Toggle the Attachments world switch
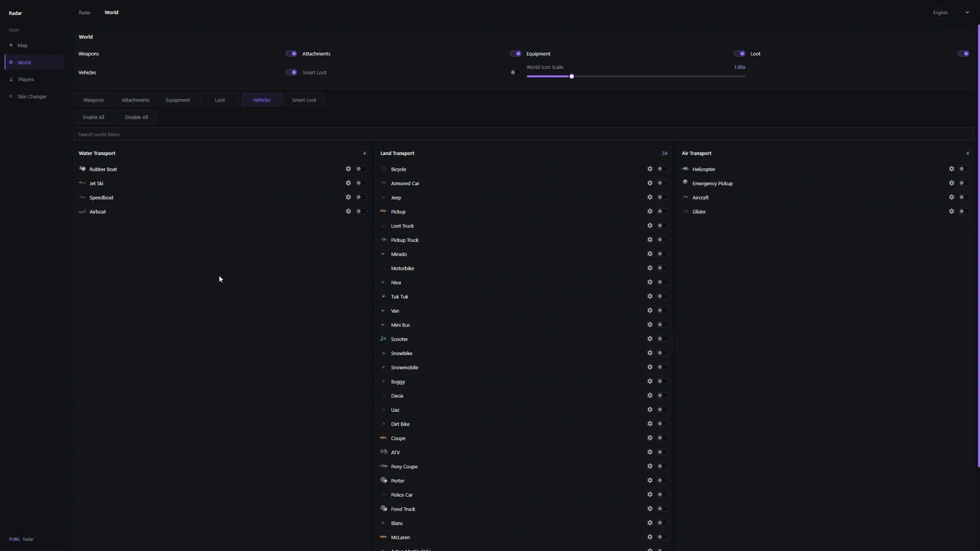980x551 pixels. (x=516, y=54)
